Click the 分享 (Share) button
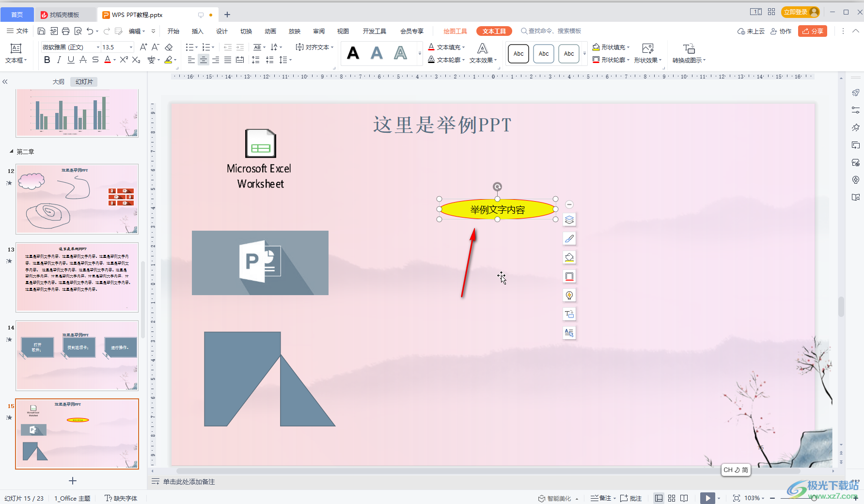 click(x=813, y=31)
